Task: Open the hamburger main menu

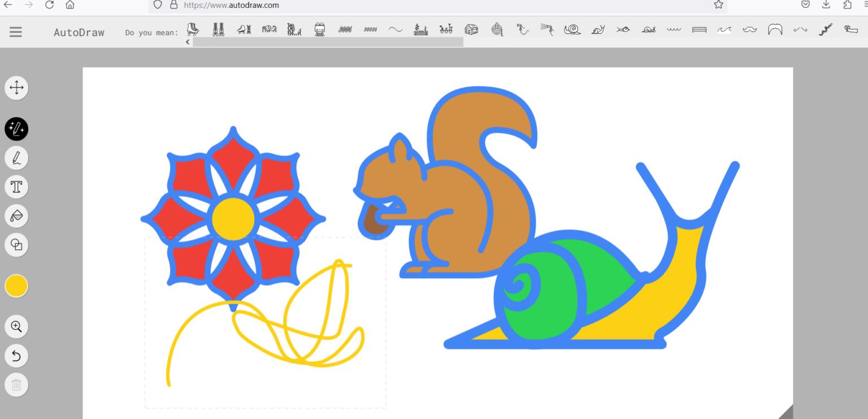Action: [x=16, y=32]
